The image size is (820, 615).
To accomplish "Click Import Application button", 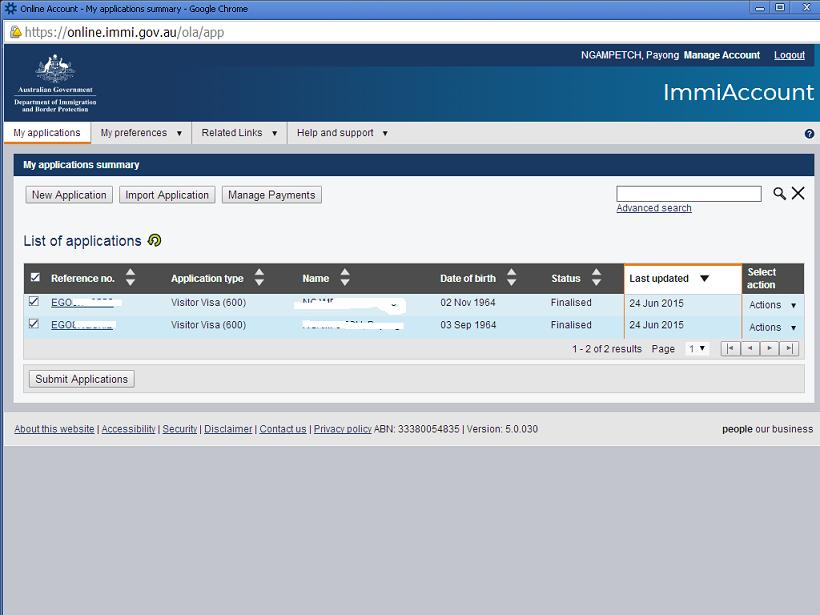I will [167, 195].
